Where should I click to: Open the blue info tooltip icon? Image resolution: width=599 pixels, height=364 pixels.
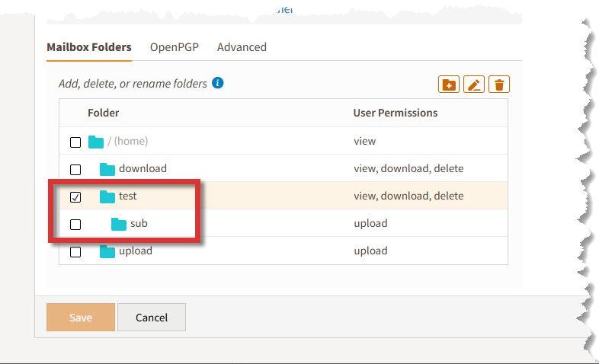(218, 83)
